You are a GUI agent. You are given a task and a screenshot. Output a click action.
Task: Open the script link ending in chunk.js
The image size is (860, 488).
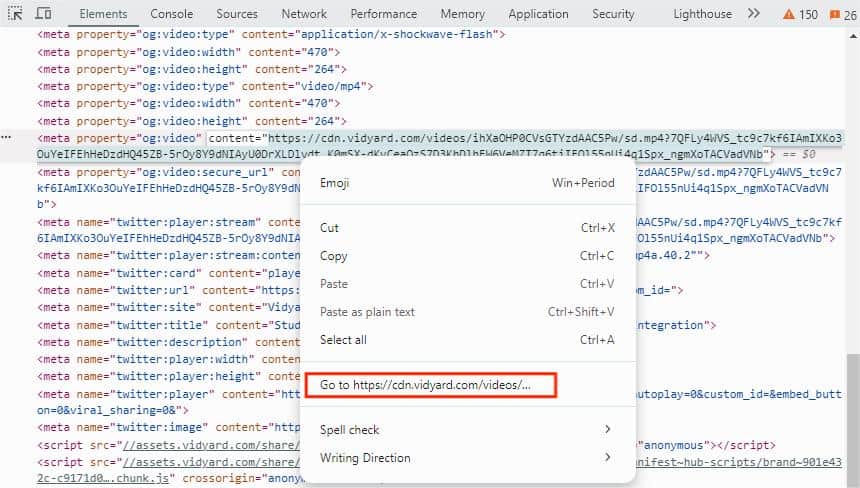pos(105,478)
